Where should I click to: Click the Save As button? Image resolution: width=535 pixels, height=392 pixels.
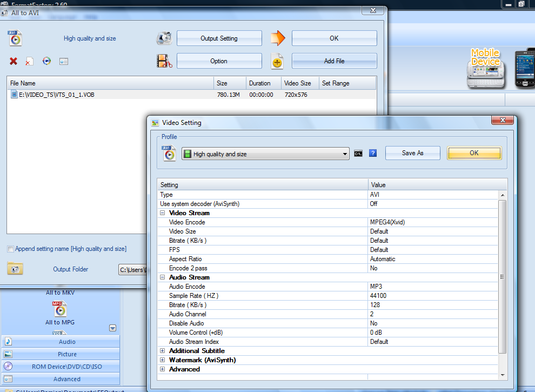coord(412,153)
